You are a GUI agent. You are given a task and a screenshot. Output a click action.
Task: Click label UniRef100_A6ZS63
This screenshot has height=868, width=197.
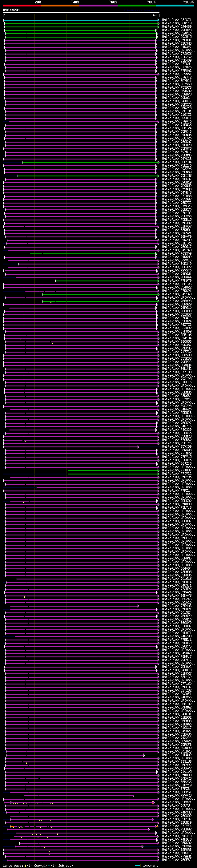[176, 84]
